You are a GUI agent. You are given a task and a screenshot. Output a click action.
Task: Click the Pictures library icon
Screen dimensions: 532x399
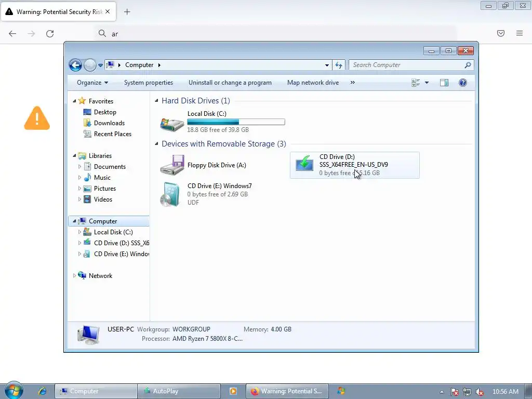tap(87, 188)
